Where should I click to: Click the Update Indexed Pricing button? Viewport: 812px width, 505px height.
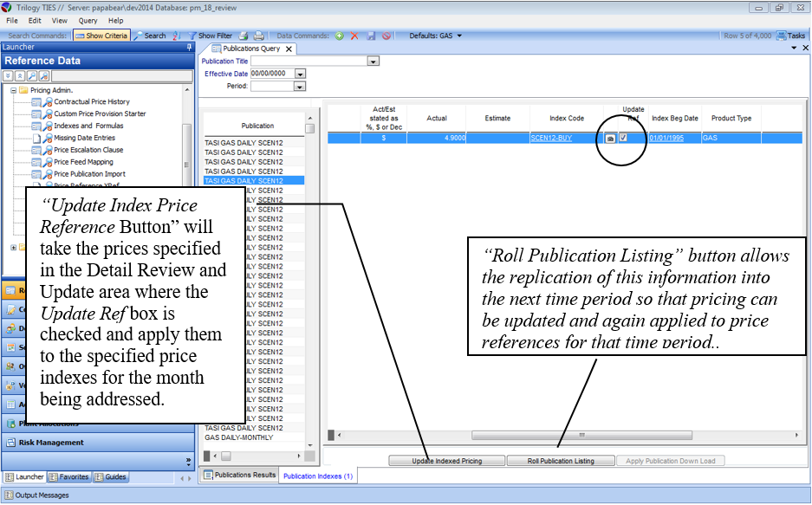446,461
